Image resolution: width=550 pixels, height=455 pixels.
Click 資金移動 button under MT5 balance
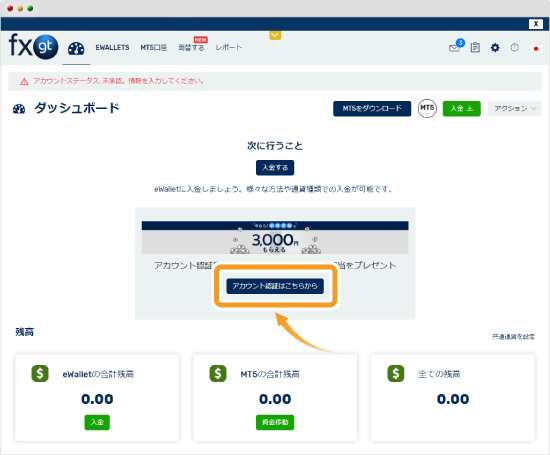(x=275, y=422)
